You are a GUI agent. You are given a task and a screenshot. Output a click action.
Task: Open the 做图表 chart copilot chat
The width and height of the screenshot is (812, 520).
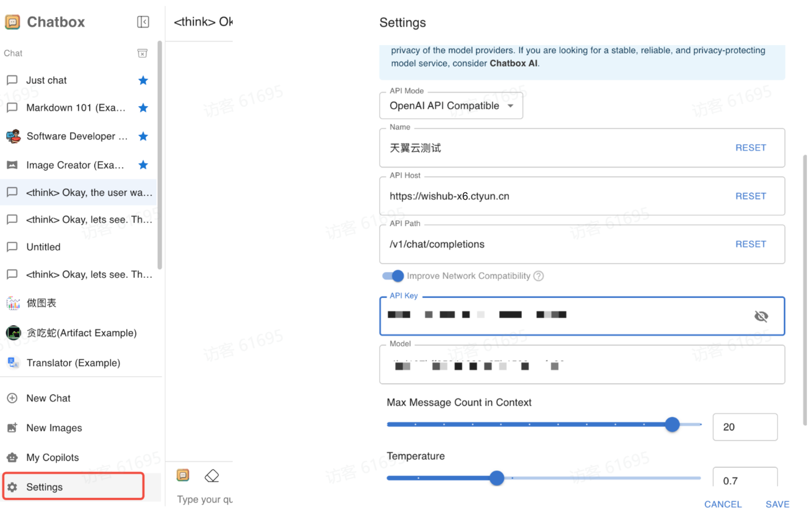pos(41,303)
